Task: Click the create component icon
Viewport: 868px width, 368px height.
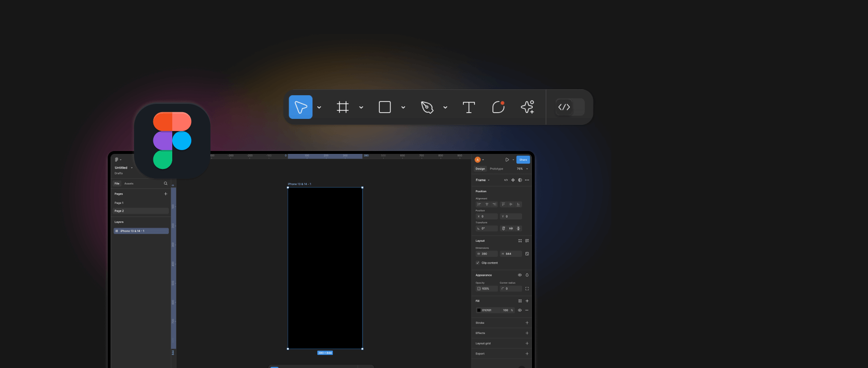Action: click(x=513, y=180)
